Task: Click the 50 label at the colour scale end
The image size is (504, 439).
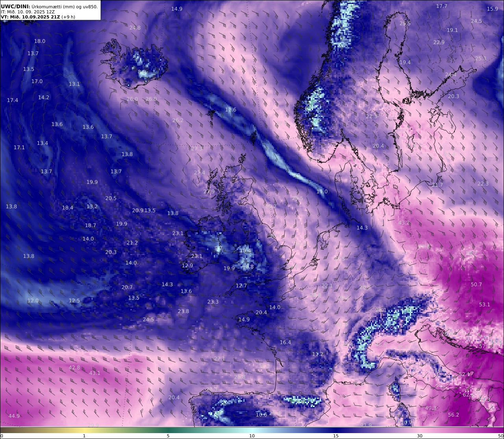Action: point(500,436)
